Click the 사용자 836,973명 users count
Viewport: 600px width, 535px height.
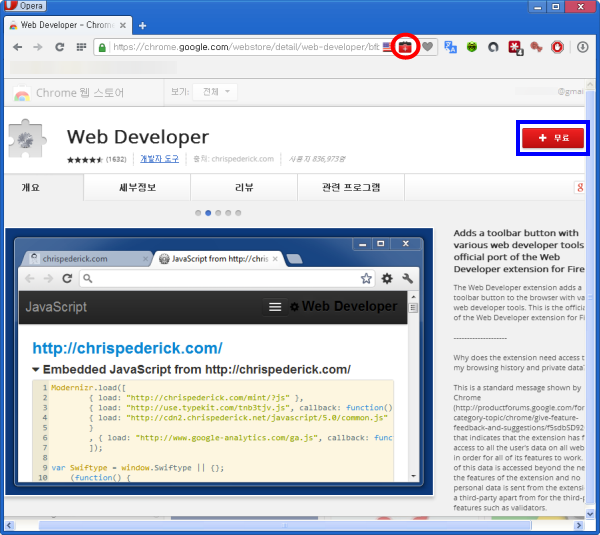[x=317, y=159]
